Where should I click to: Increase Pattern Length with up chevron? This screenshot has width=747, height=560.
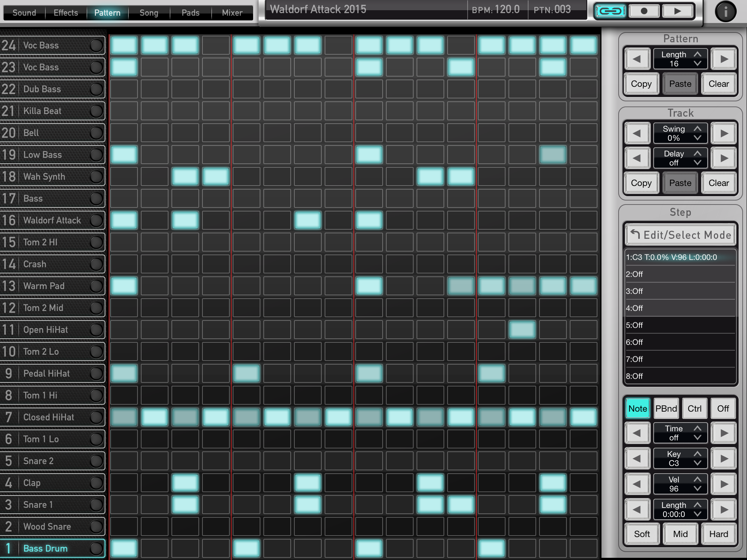tap(697, 54)
